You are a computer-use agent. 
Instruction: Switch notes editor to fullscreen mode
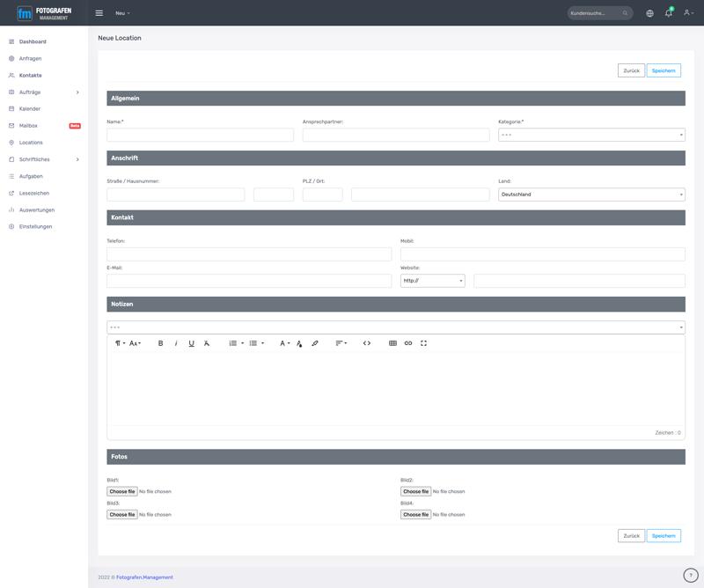423,343
